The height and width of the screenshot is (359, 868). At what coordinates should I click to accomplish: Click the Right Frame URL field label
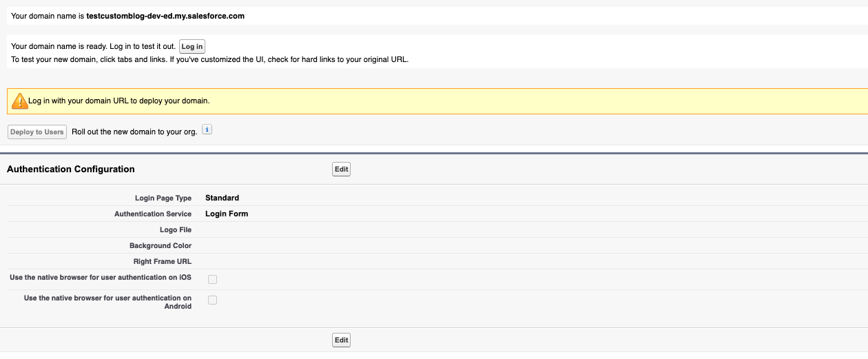pos(162,262)
